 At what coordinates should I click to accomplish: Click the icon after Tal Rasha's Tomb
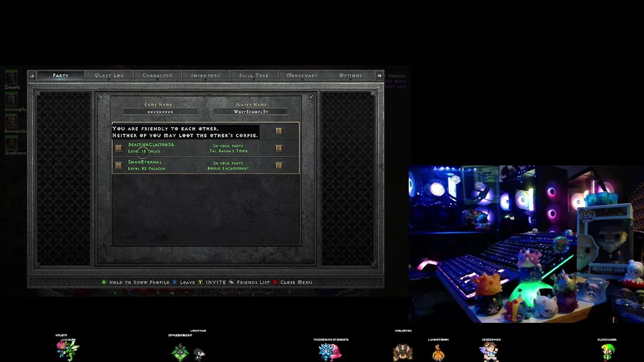coord(279,148)
